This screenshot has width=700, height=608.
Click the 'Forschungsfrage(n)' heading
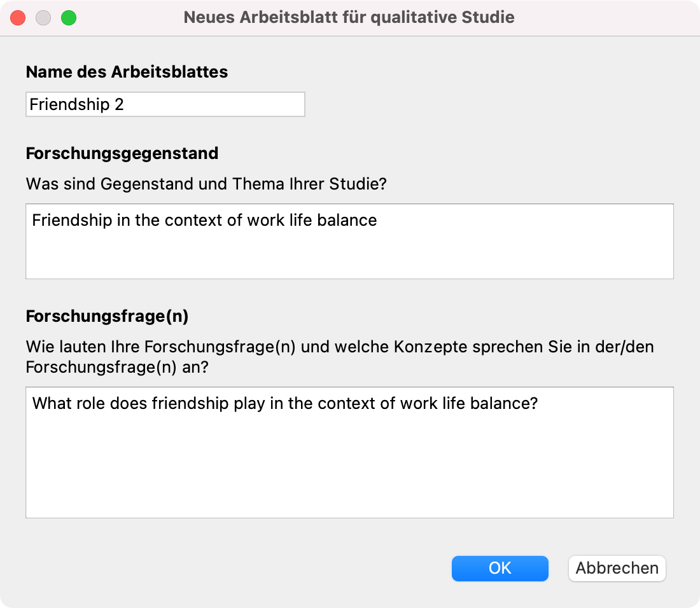point(107,316)
